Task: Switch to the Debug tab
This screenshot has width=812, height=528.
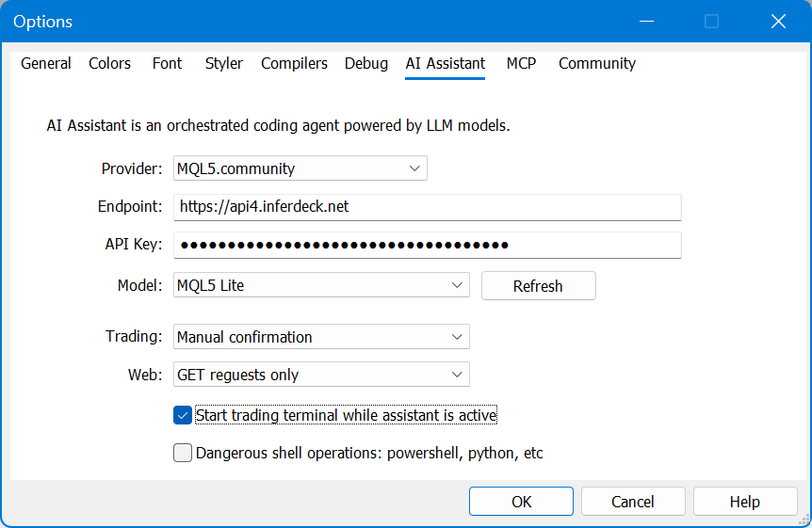Action: tap(366, 63)
